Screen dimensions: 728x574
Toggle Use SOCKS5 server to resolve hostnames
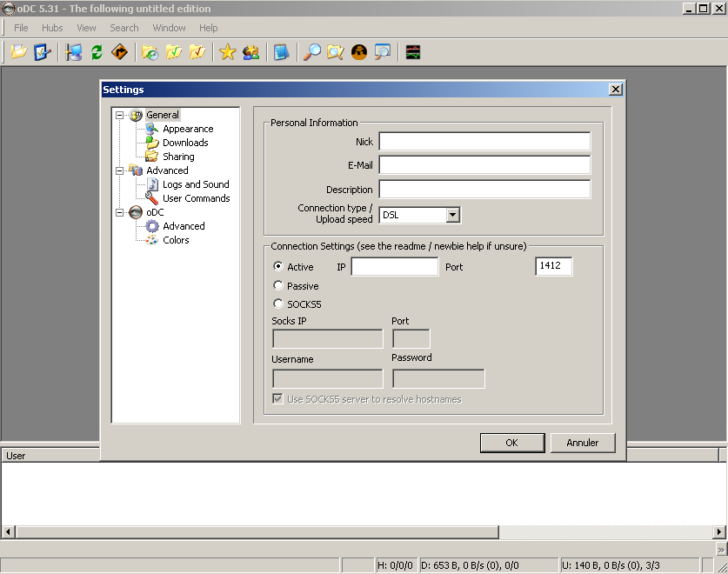pyautogui.click(x=277, y=398)
